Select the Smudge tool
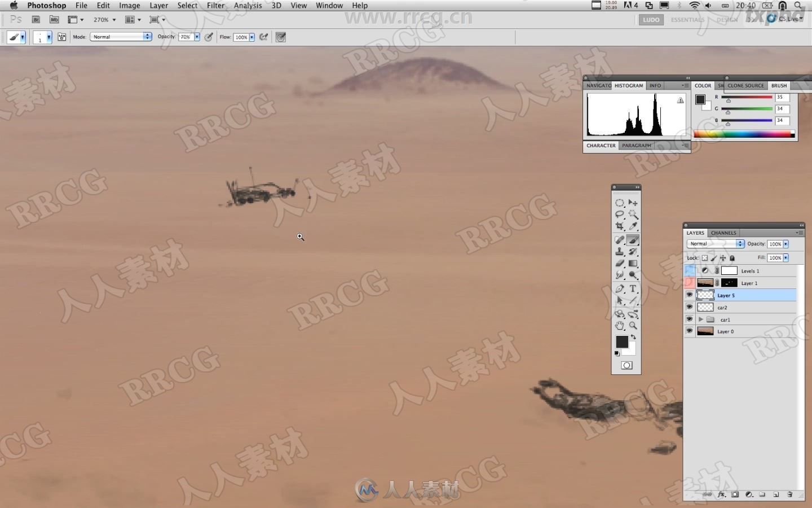The width and height of the screenshot is (812, 508). 620,275
